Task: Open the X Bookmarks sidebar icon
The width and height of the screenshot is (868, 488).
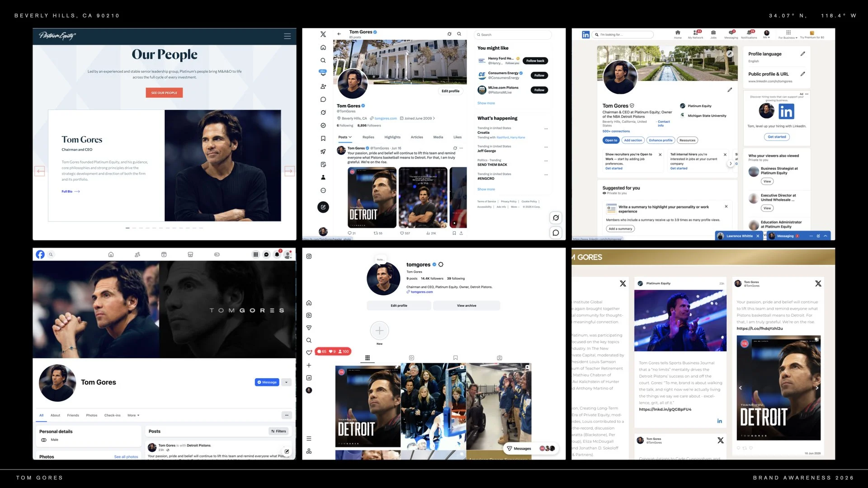Action: [323, 139]
